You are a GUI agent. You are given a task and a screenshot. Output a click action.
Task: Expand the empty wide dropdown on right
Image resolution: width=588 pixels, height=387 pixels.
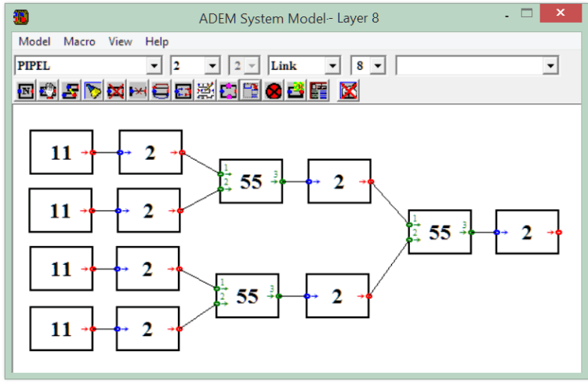[550, 66]
